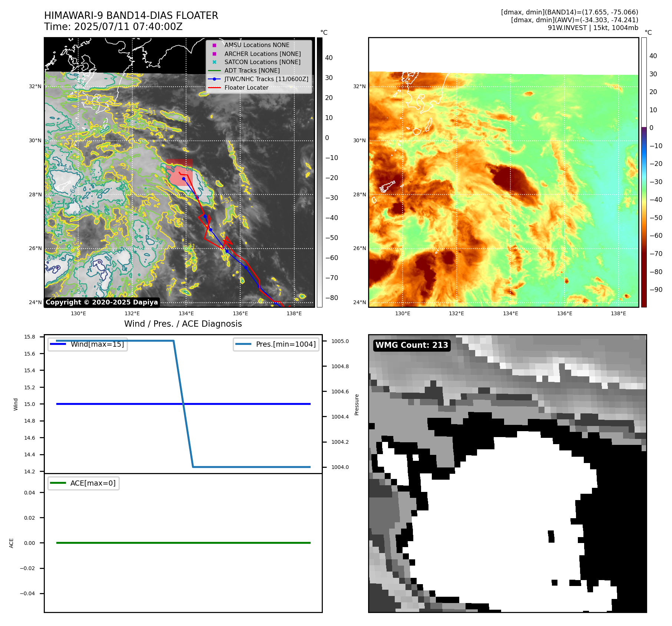Click the 'Wind' y-axis label
The image size is (672, 626).
pos(16,404)
